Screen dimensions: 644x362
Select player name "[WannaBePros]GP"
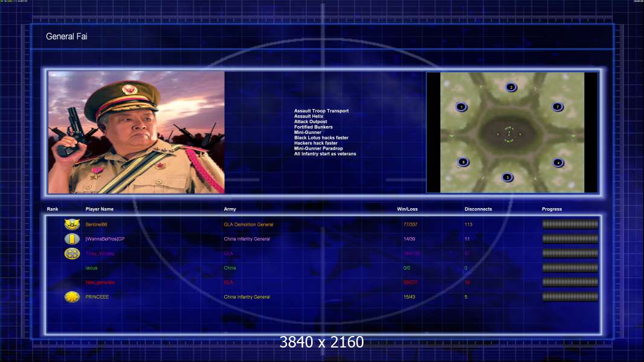(105, 239)
